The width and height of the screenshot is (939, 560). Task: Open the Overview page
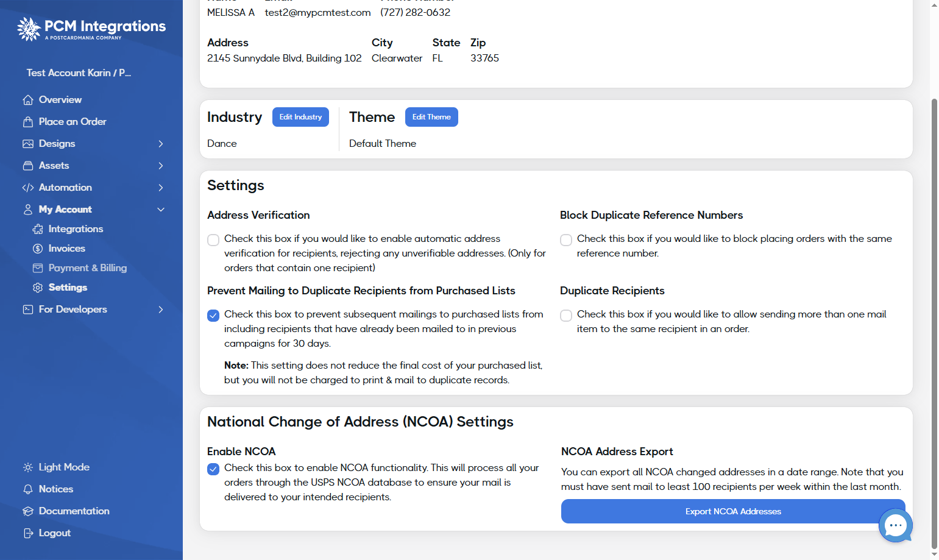coord(60,100)
